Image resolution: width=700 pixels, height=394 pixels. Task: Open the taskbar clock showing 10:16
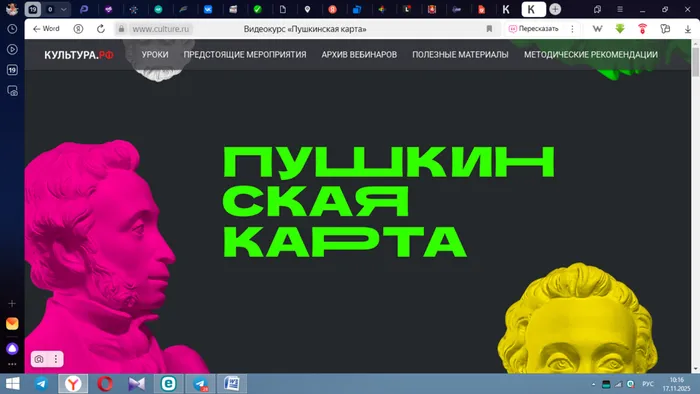pos(677,384)
